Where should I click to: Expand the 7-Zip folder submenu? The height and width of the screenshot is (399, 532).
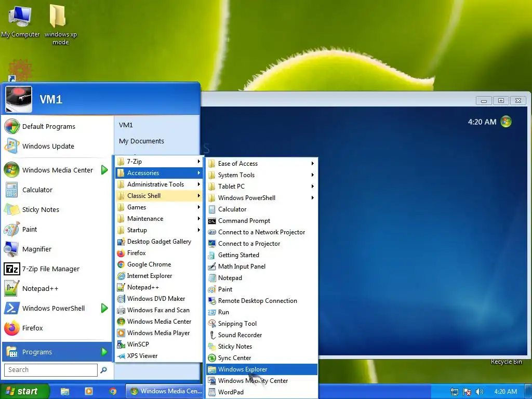[x=159, y=162]
